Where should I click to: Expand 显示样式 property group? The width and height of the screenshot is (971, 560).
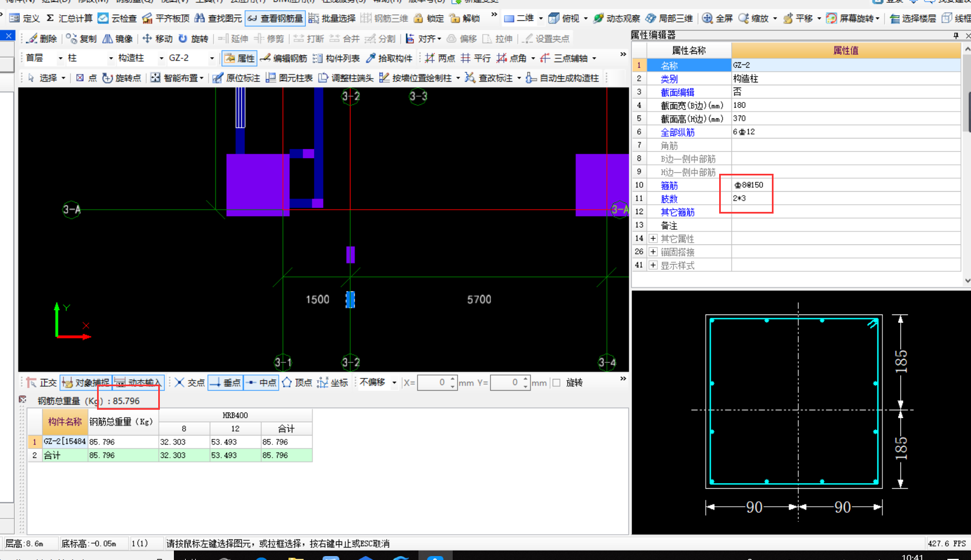click(653, 265)
